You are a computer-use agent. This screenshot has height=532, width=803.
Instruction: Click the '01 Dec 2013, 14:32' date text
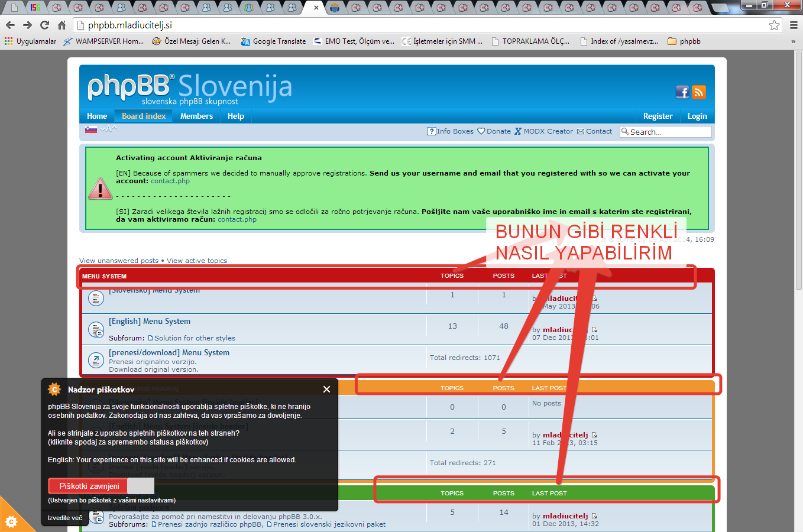[x=565, y=524]
